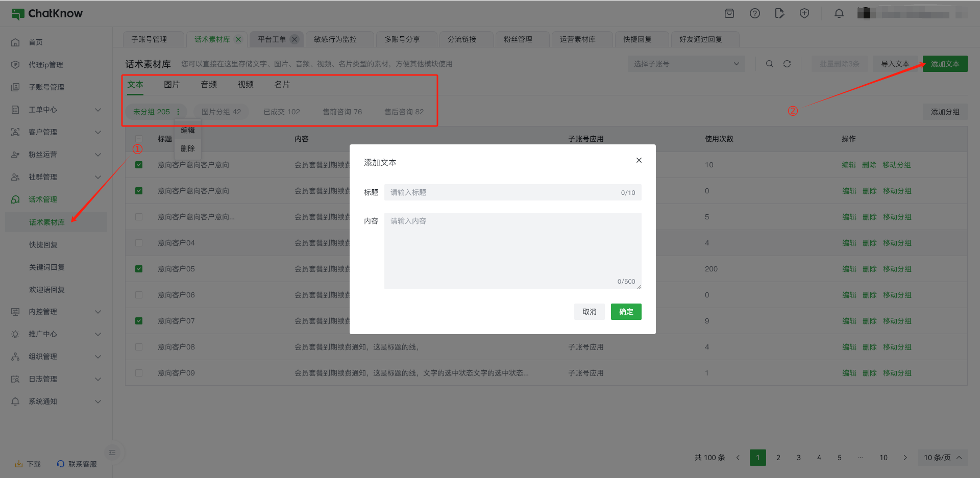
Task: Click the refresh icon beside search
Action: [x=787, y=64]
